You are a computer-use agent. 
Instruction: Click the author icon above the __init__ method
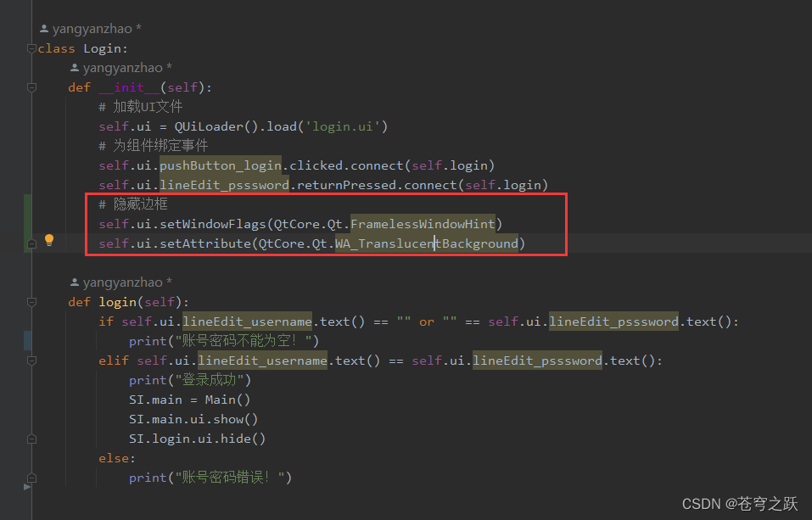[x=74, y=67]
